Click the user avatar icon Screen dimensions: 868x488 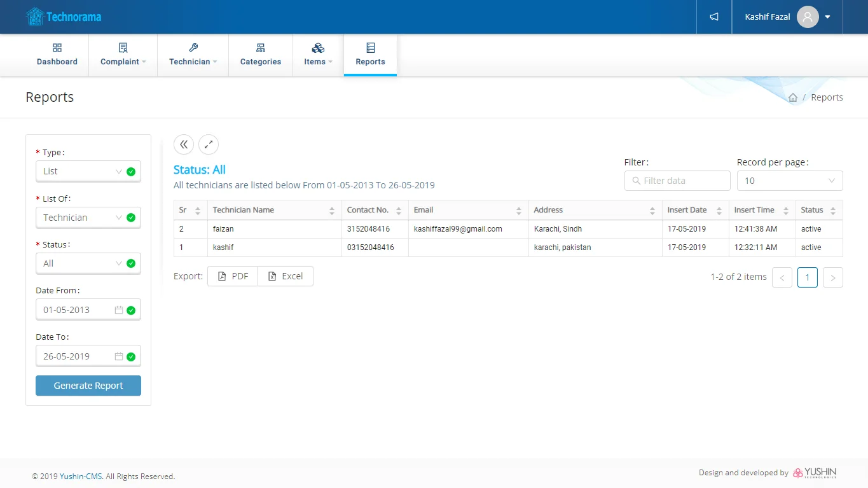pos(807,17)
